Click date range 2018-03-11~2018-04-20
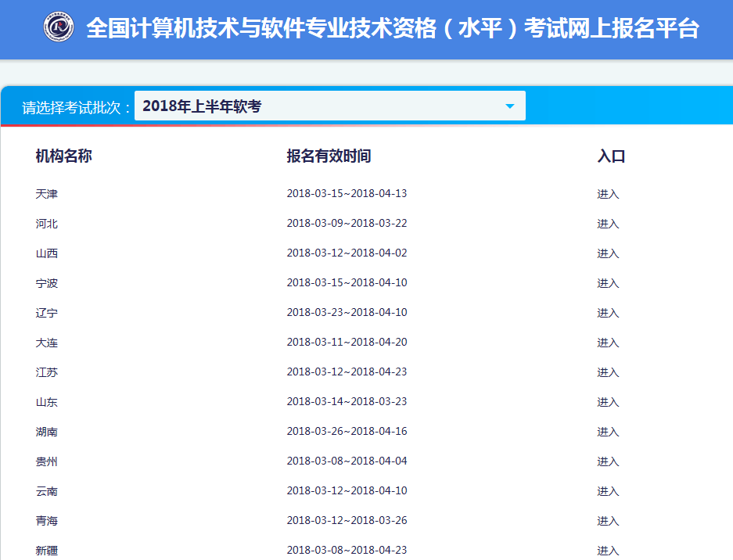 tap(347, 342)
